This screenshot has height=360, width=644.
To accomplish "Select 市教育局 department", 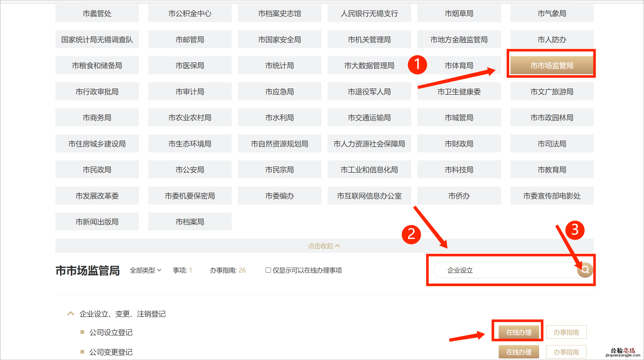I will pyautogui.click(x=552, y=170).
